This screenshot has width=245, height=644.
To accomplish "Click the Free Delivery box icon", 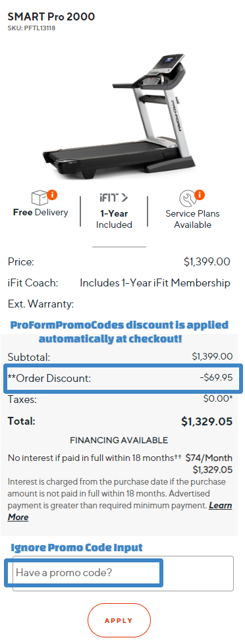I will [x=39, y=198].
